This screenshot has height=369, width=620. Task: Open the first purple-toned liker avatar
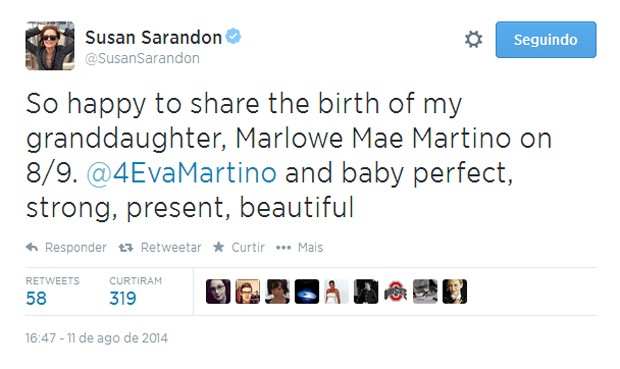pyautogui.click(x=218, y=291)
